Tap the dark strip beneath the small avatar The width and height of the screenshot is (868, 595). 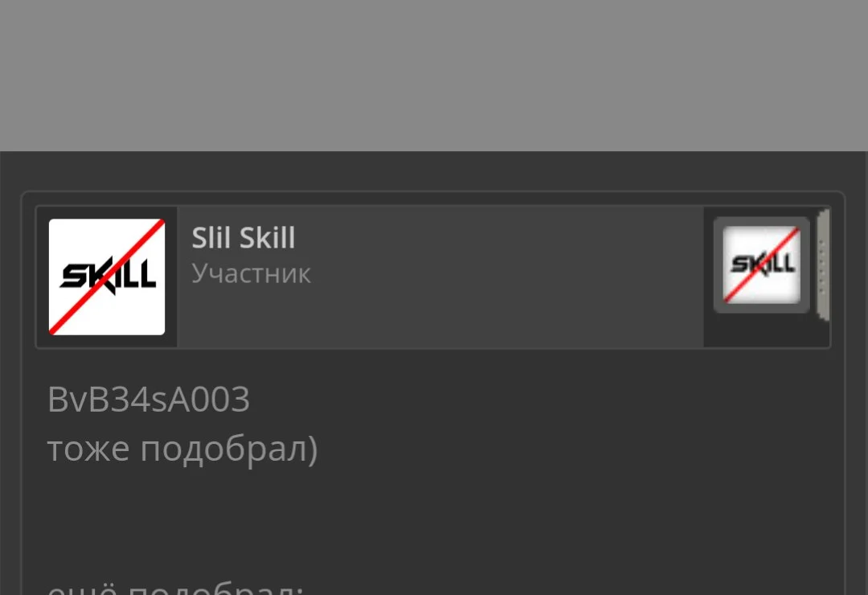click(x=761, y=330)
